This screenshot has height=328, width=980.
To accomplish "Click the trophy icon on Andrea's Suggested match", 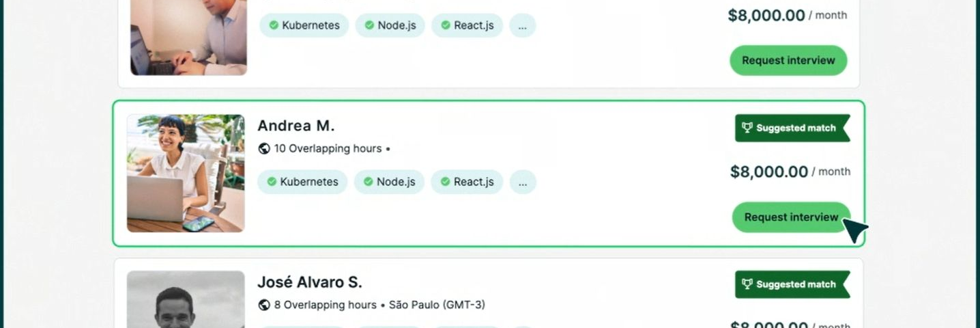I will pyautogui.click(x=747, y=128).
